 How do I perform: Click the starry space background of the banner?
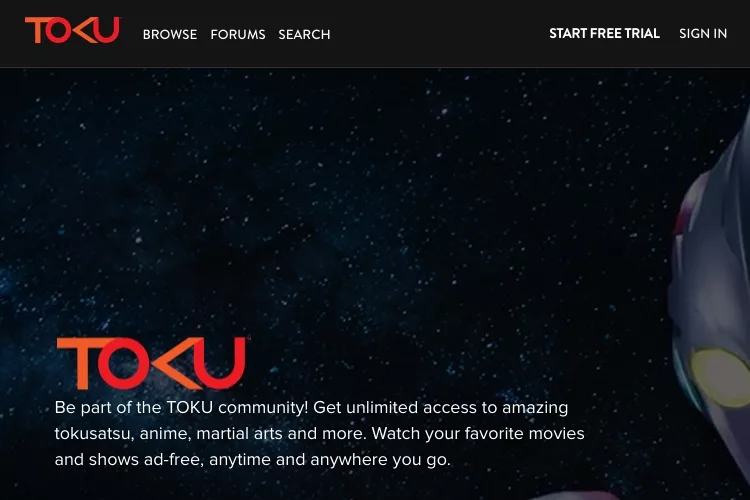point(335,191)
